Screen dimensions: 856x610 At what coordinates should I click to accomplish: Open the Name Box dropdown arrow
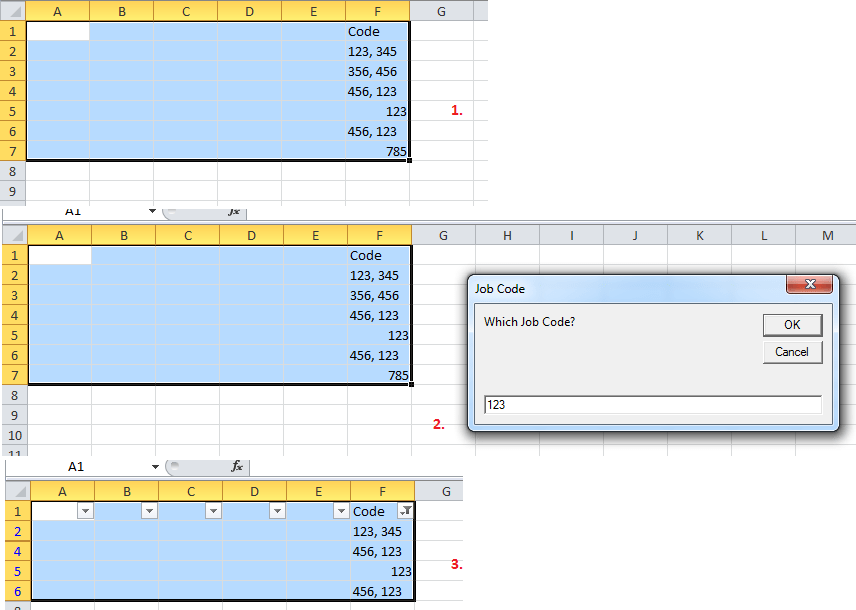click(x=156, y=467)
